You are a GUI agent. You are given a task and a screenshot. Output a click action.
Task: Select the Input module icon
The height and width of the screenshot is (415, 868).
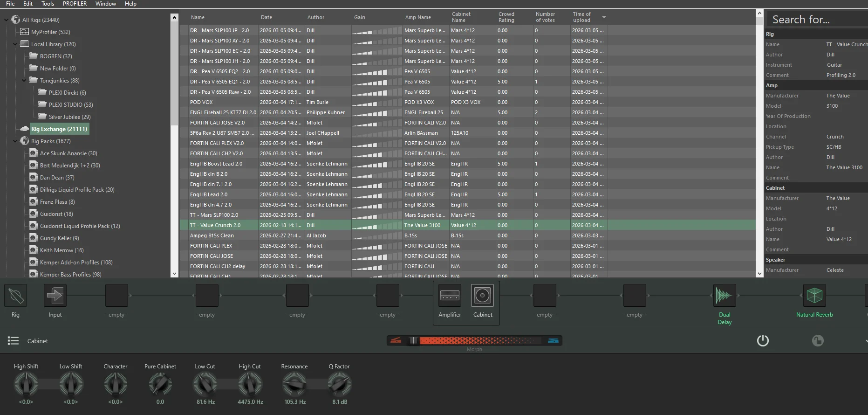pos(55,296)
